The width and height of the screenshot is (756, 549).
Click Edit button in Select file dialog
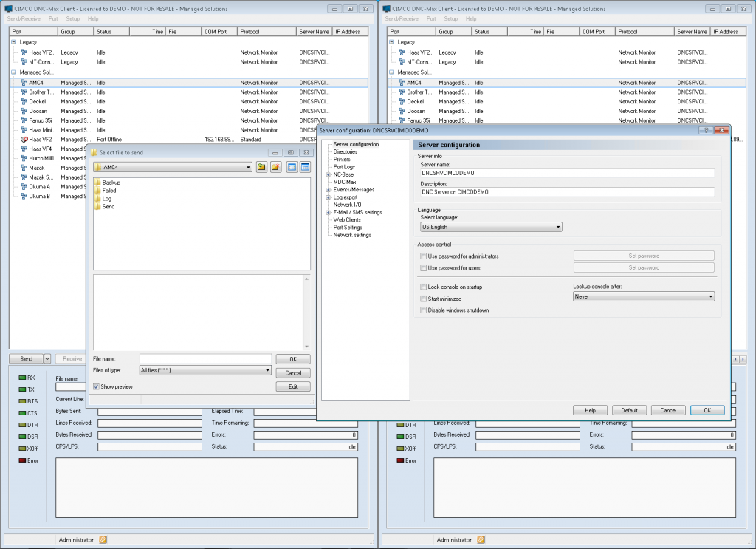point(293,386)
